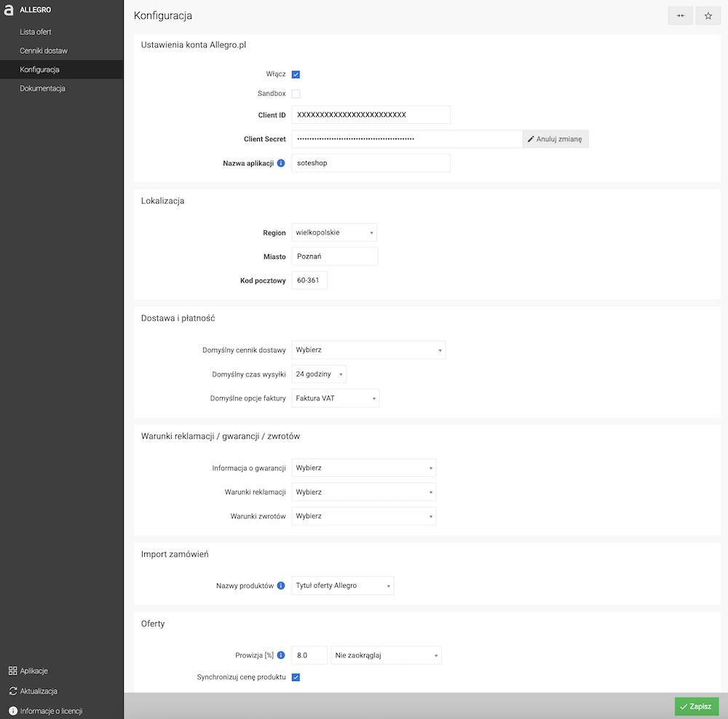Uncheck the Włącz checkbox
Screen dimensions: 728x719
(x=296, y=74)
